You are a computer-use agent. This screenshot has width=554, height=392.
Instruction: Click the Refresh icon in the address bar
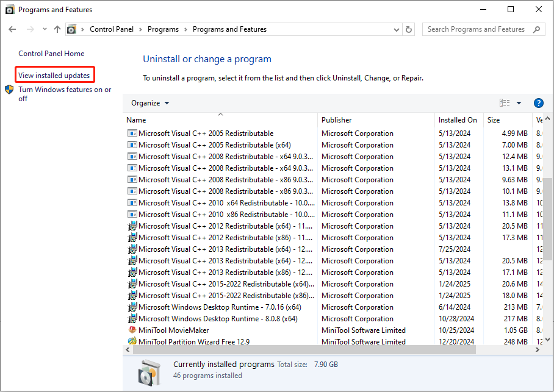tap(408, 29)
